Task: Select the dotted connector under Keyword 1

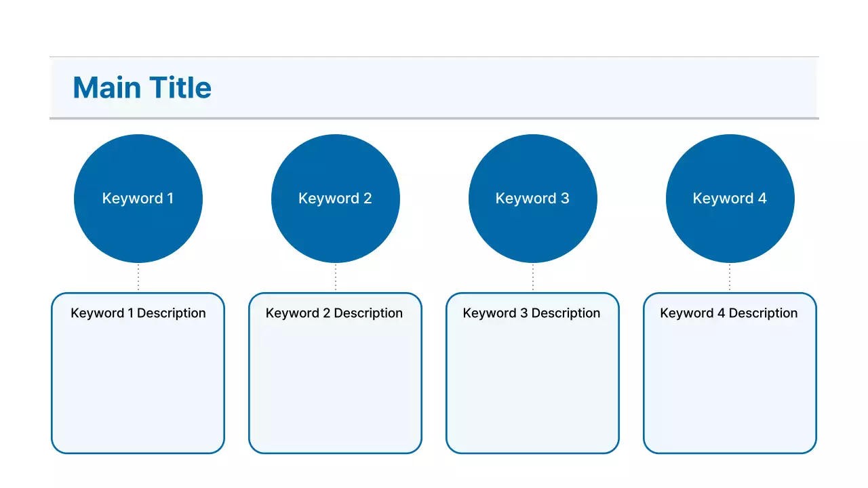Action: 138,278
